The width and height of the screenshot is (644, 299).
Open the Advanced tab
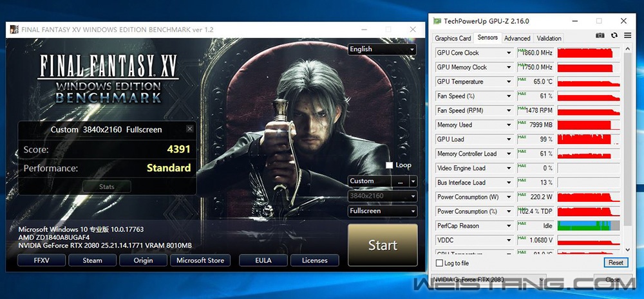(517, 38)
